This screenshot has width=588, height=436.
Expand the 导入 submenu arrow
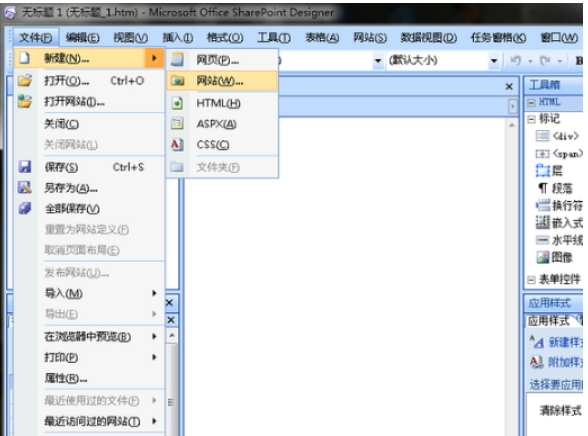click(x=154, y=293)
